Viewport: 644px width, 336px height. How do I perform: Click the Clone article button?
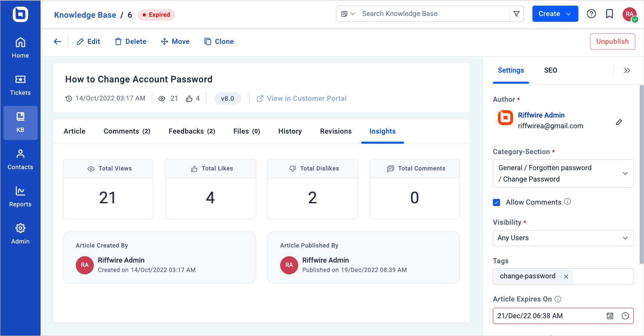coord(219,42)
